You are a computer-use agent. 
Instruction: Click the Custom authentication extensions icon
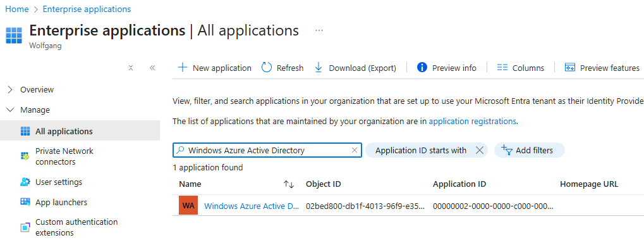tap(25, 227)
